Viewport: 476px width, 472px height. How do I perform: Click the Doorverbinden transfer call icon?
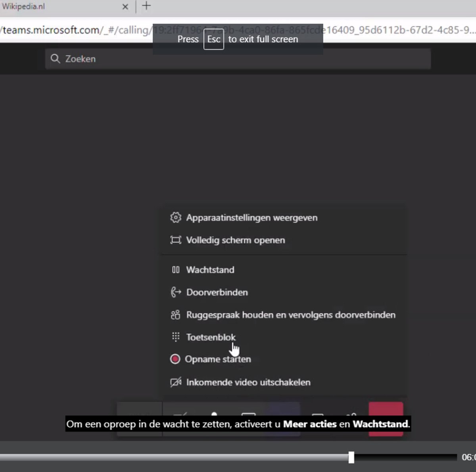(175, 292)
